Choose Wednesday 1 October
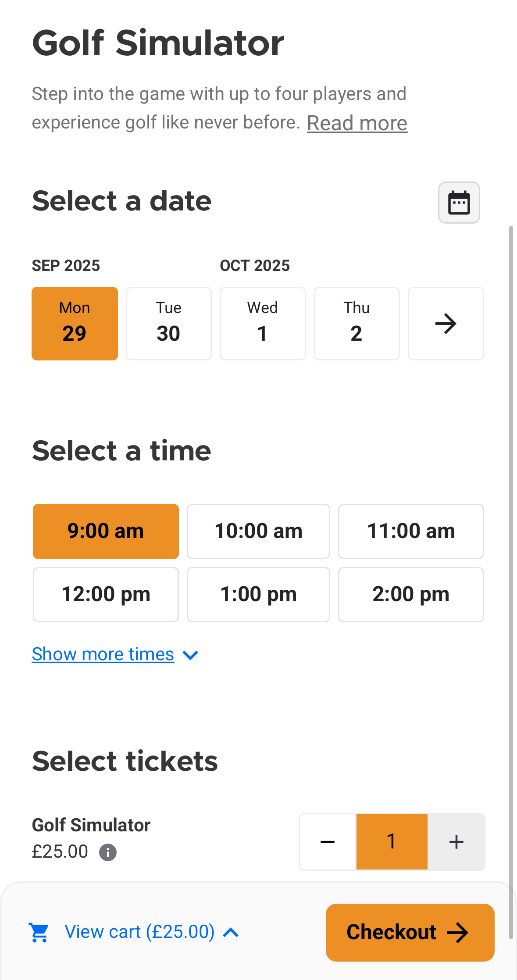 coord(263,324)
